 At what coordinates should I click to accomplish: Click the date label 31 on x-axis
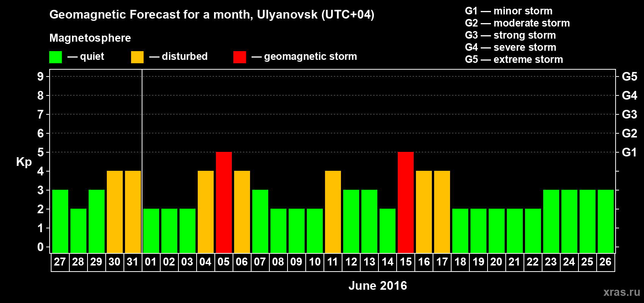pyautogui.click(x=133, y=262)
